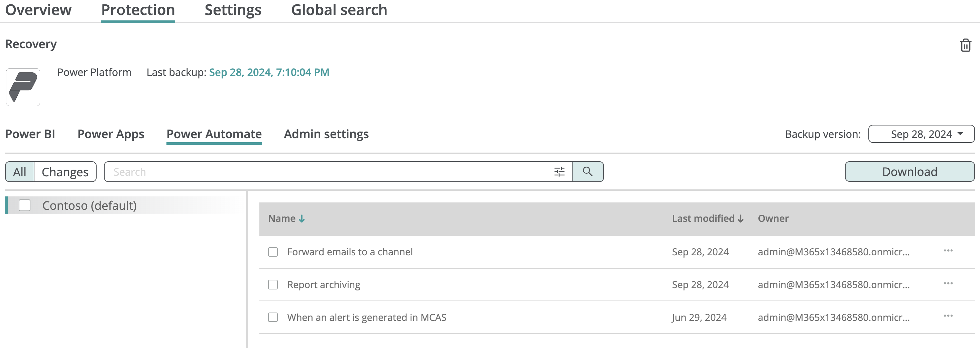
Task: Click Sep 28, 2024 in Forward emails row
Action: 700,252
